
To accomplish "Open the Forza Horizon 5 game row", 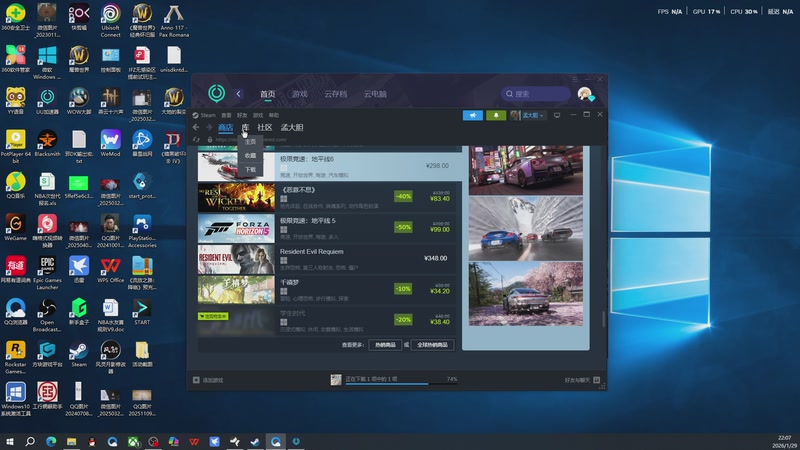I will click(x=327, y=228).
